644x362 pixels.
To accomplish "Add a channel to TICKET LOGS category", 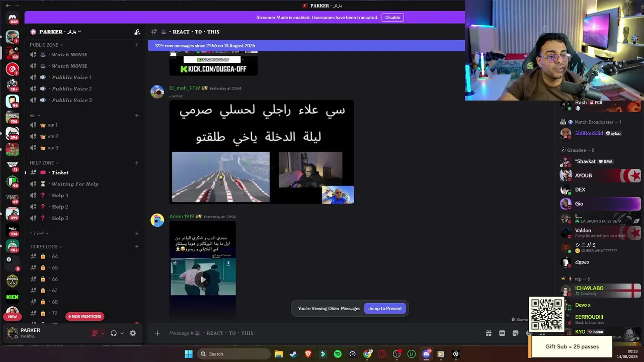I will pyautogui.click(x=137, y=246).
